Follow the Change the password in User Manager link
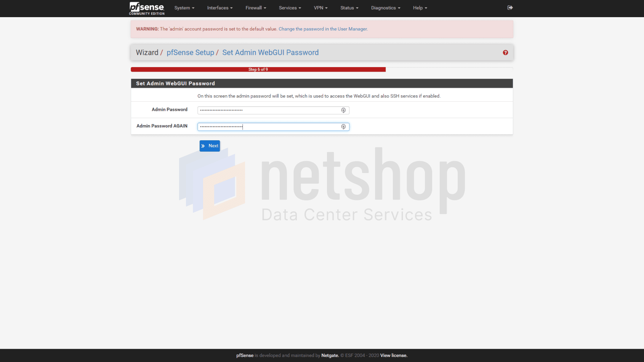644x362 pixels. click(x=323, y=29)
